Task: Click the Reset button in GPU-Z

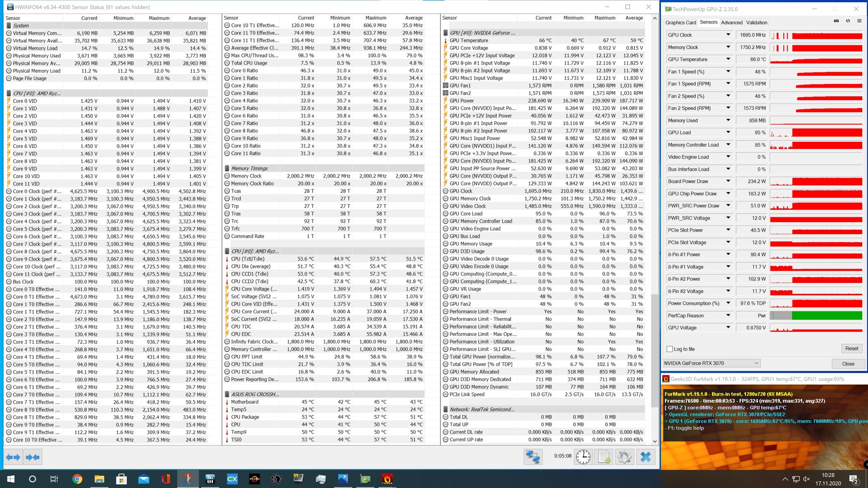Action: [851, 348]
